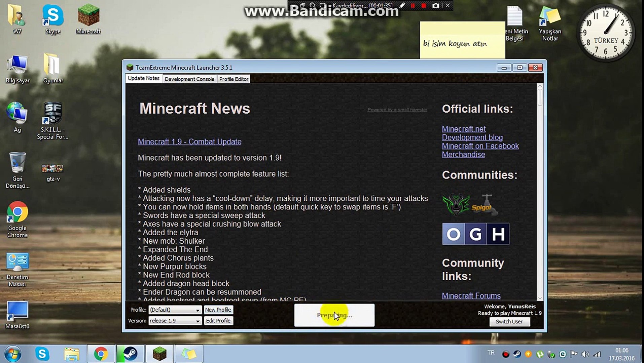
Task: Click the Powered by a small hamster link
Action: (x=397, y=110)
